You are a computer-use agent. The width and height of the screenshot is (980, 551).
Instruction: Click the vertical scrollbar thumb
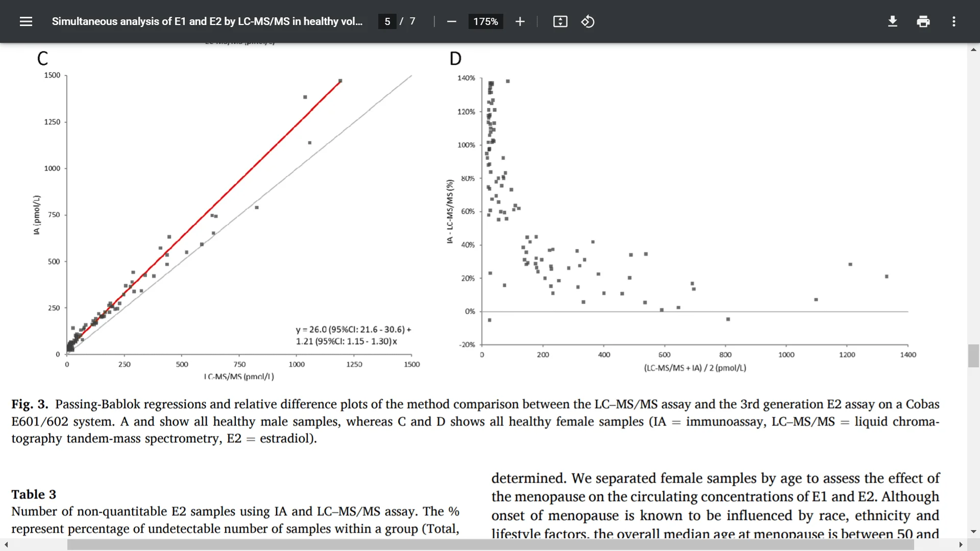(973, 356)
